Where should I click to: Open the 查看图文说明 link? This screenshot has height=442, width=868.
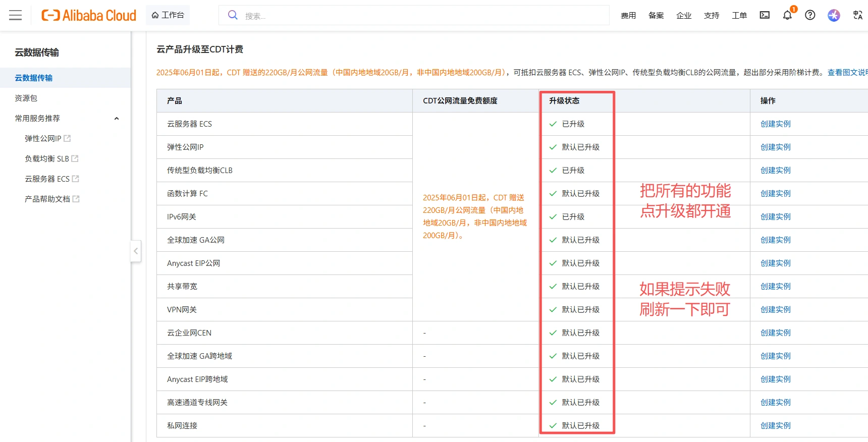point(847,72)
